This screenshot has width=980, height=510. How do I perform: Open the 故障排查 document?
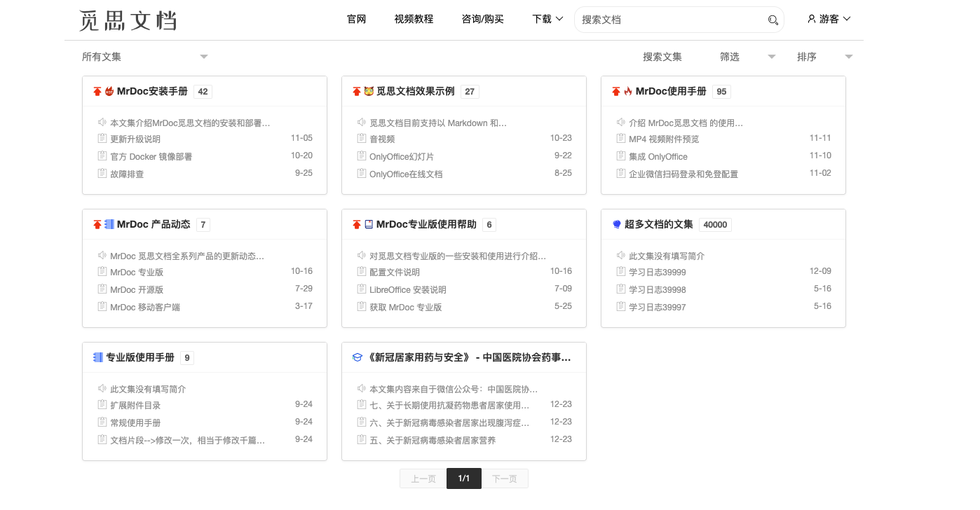pos(127,174)
